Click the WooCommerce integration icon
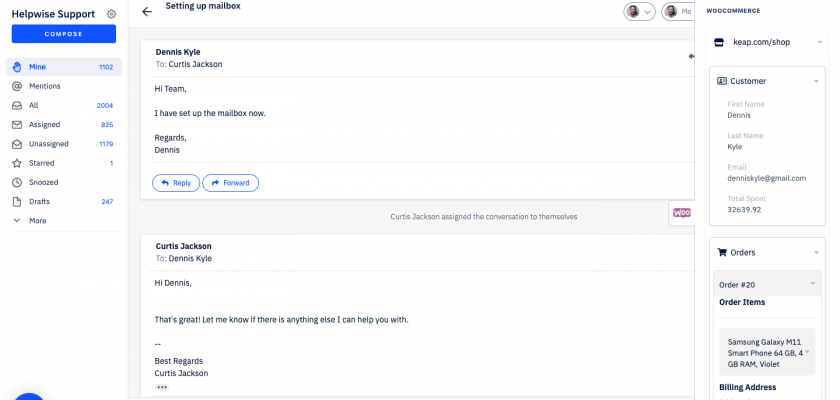Viewport: 840px width, 400px height. 681,213
